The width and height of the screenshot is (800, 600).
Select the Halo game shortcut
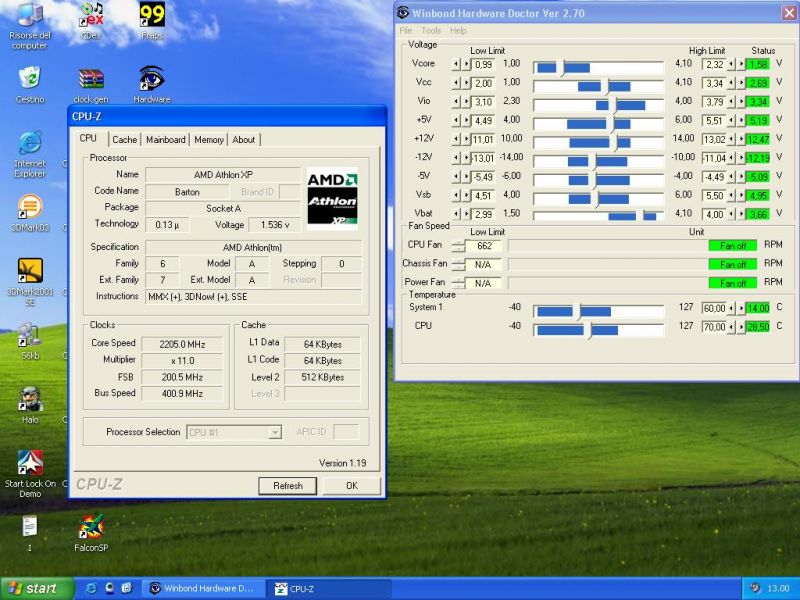[30, 405]
